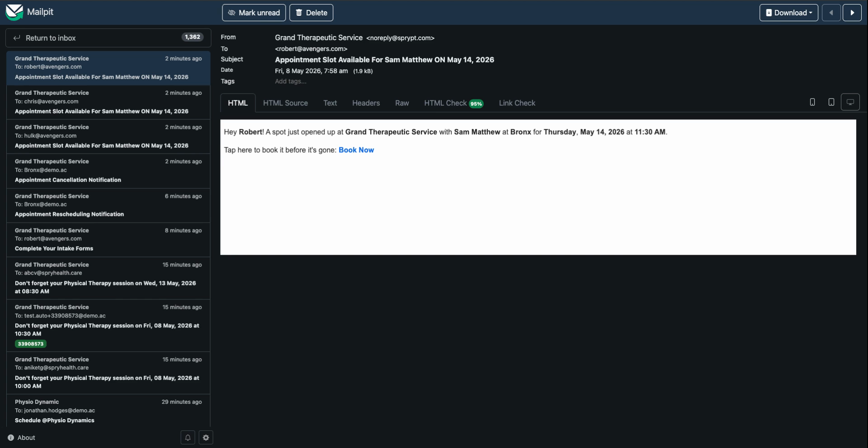868x448 pixels.
Task: Click the Add tags input field
Action: (x=291, y=81)
